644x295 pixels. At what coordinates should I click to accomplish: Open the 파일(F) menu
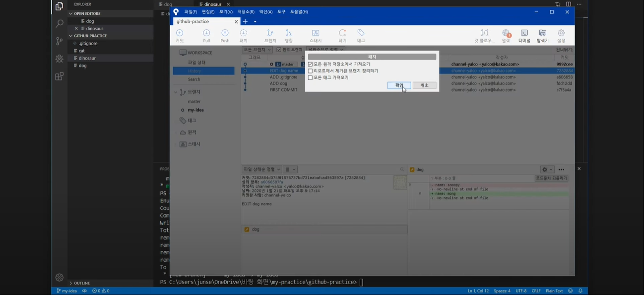[x=191, y=12]
